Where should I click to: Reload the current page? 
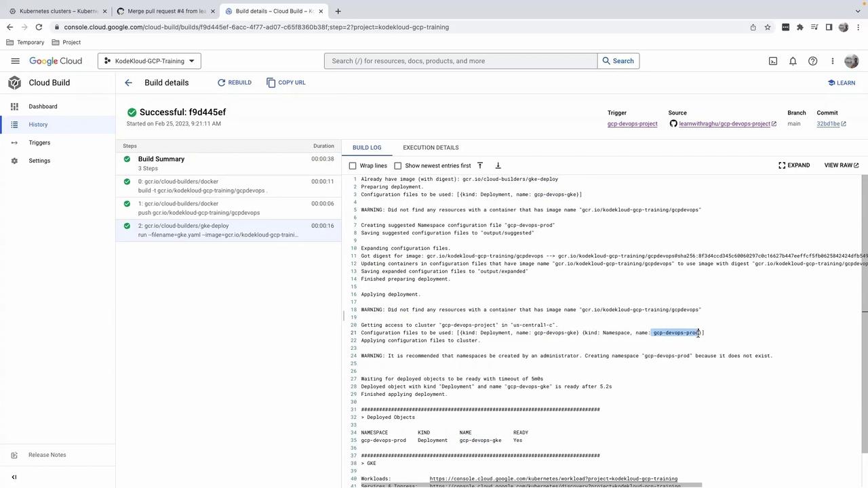(39, 27)
